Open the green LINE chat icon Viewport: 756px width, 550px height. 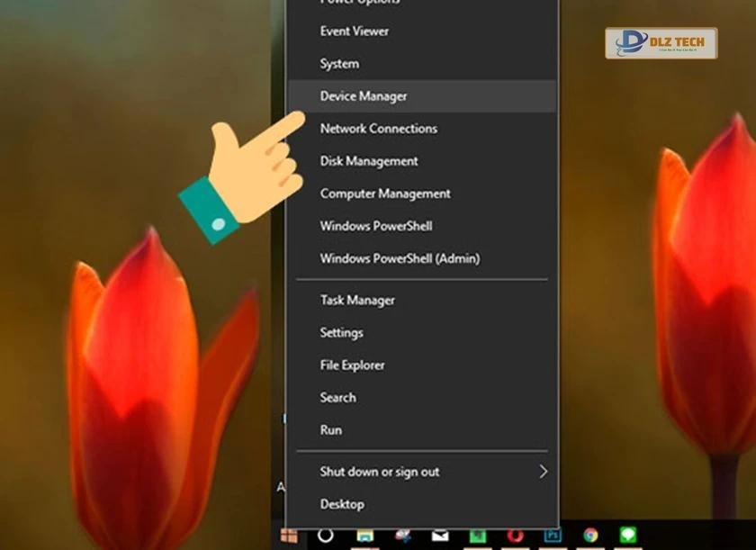point(627,536)
